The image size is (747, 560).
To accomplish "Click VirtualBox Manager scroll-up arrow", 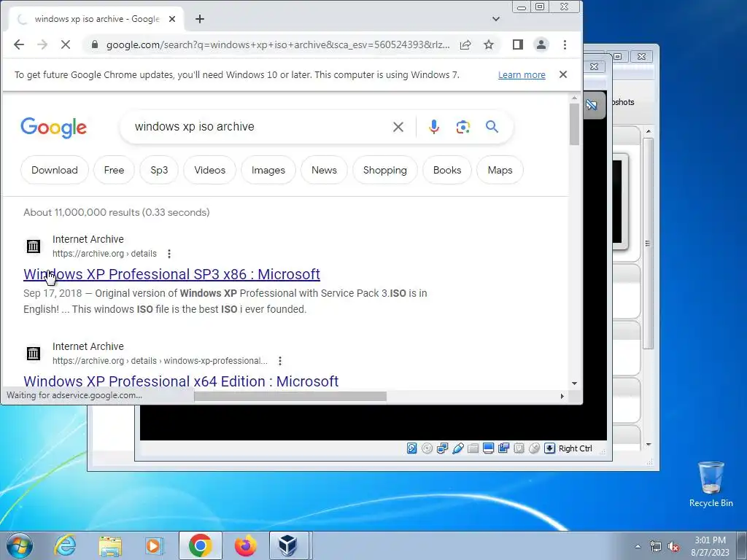I will [649, 131].
